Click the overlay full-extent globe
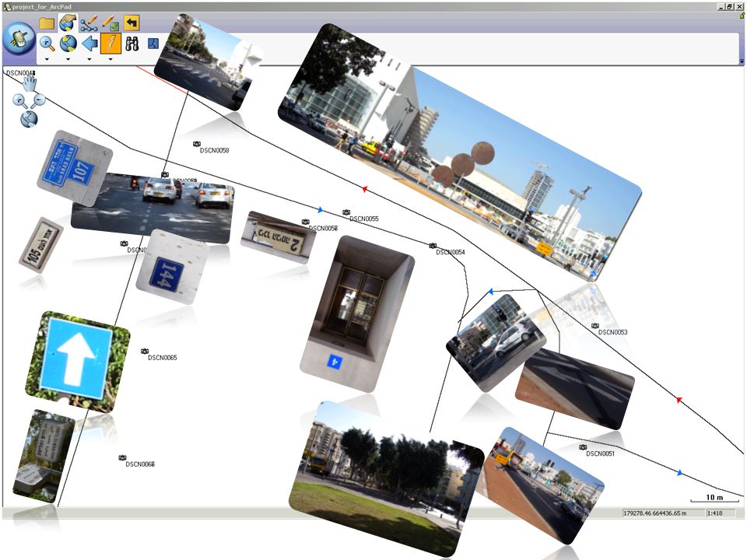This screenshot has height=560, width=747. click(29, 118)
